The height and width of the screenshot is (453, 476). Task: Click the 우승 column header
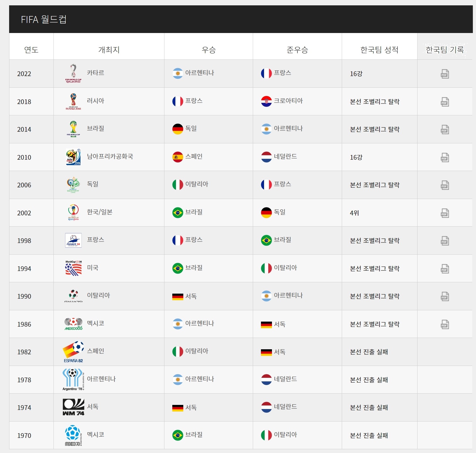[x=208, y=50]
